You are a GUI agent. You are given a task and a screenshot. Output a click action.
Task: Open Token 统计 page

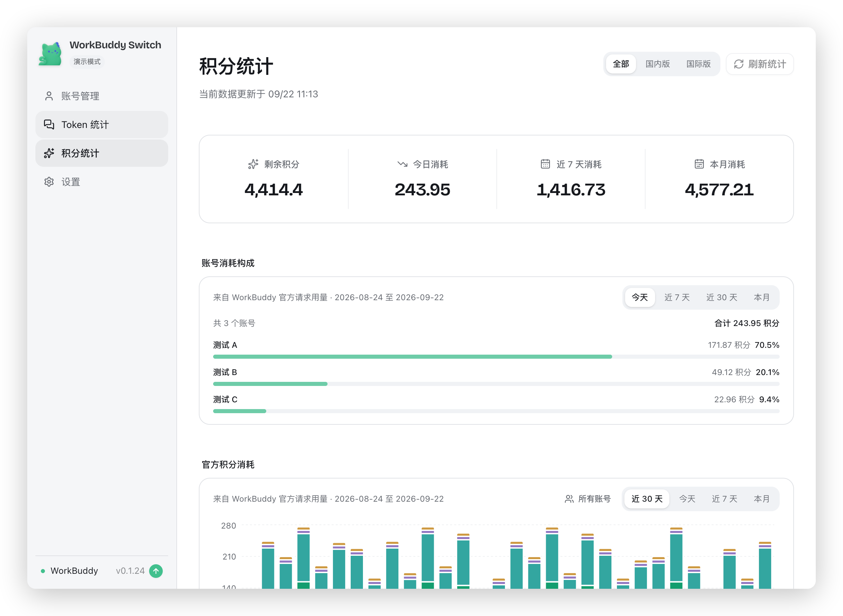click(102, 125)
